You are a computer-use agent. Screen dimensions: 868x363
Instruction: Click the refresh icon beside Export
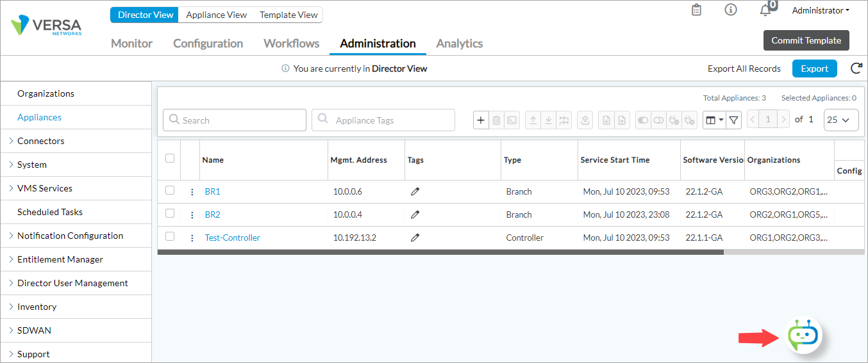pos(856,69)
